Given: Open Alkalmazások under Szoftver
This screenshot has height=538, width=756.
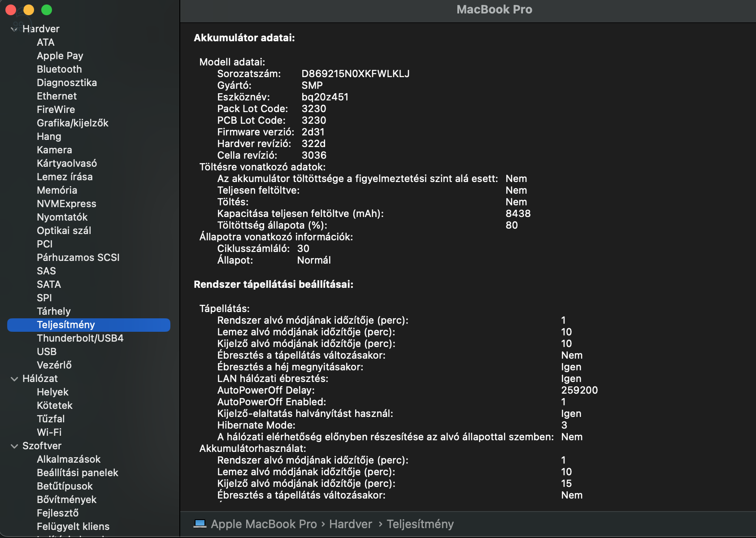Looking at the screenshot, I should pyautogui.click(x=69, y=459).
